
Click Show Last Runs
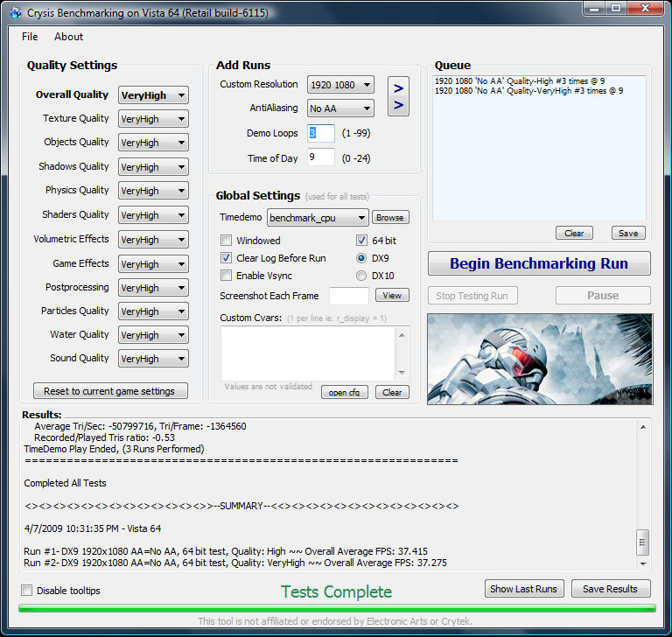[x=524, y=589]
